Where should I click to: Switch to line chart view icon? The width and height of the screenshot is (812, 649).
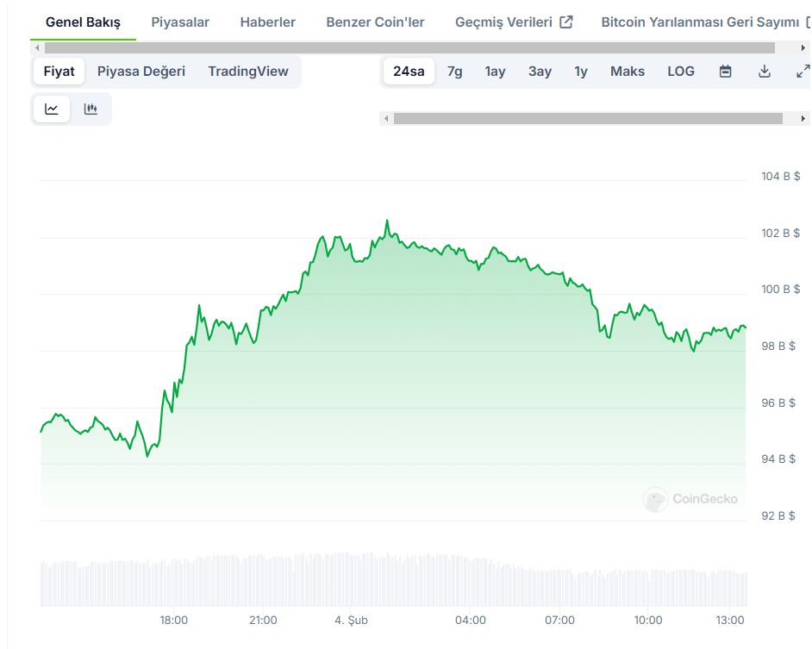pyautogui.click(x=52, y=109)
